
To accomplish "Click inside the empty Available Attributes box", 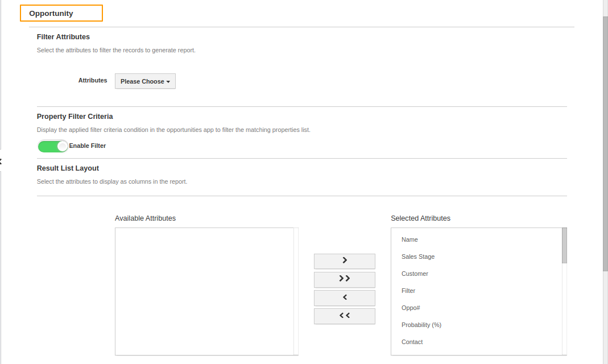I will pyautogui.click(x=205, y=291).
